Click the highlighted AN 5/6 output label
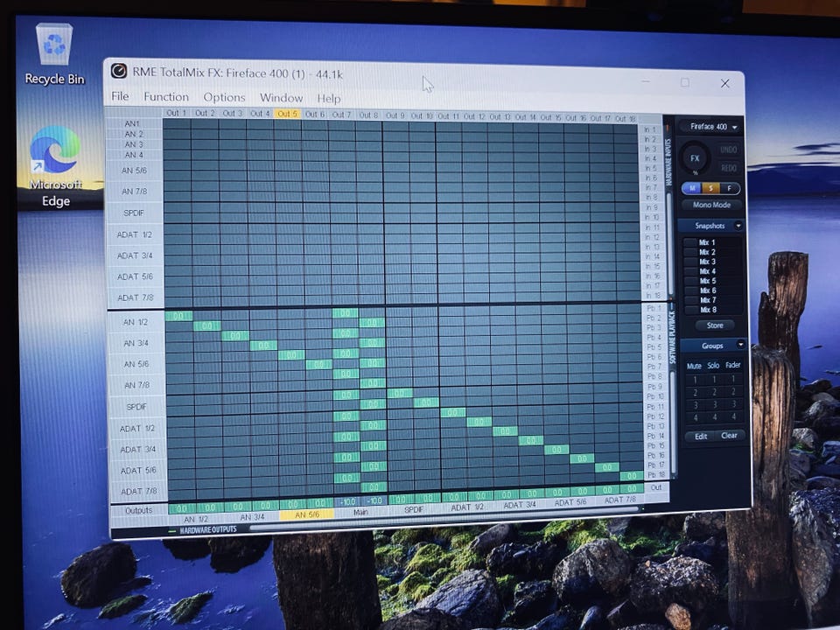The height and width of the screenshot is (630, 840). [x=307, y=514]
